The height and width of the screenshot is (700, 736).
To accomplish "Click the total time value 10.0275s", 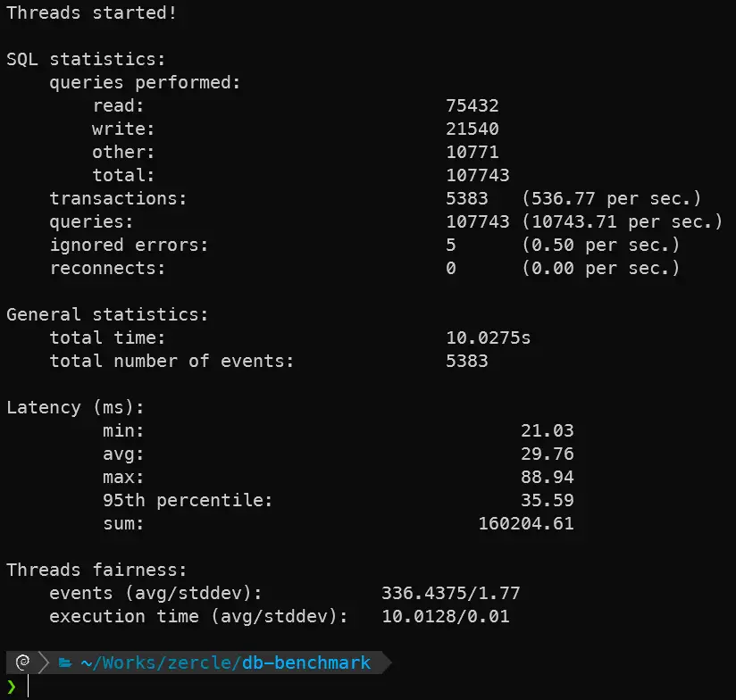I will [x=489, y=338].
